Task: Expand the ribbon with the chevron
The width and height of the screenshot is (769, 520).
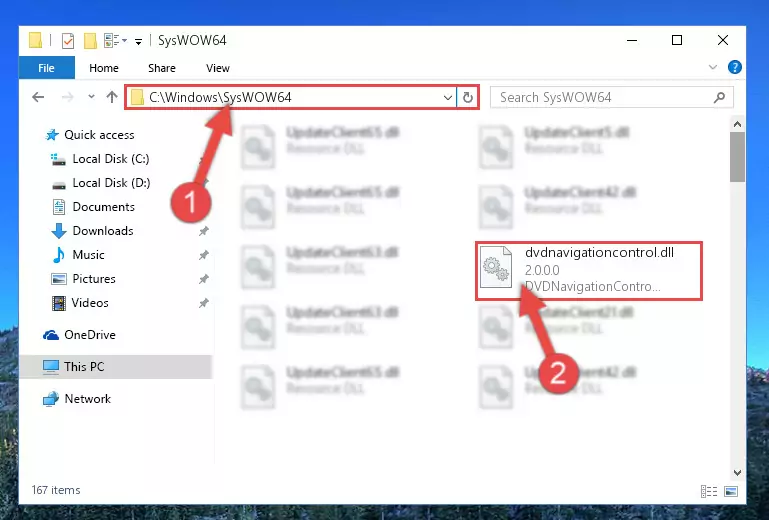Action: [713, 67]
